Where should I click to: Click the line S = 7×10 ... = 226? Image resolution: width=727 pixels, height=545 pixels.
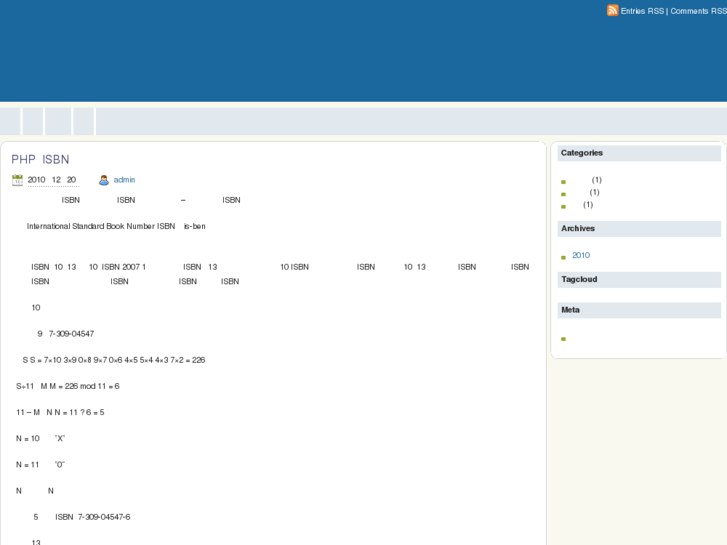[114, 360]
